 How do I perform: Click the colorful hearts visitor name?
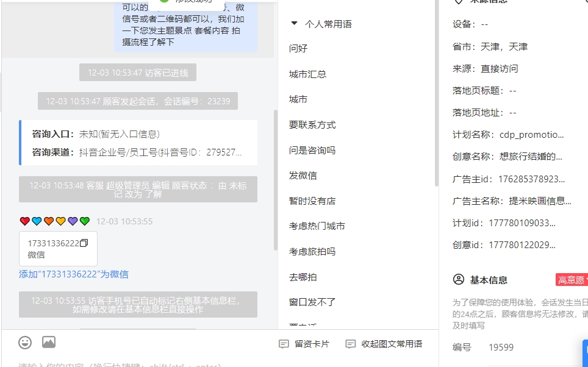(55, 221)
